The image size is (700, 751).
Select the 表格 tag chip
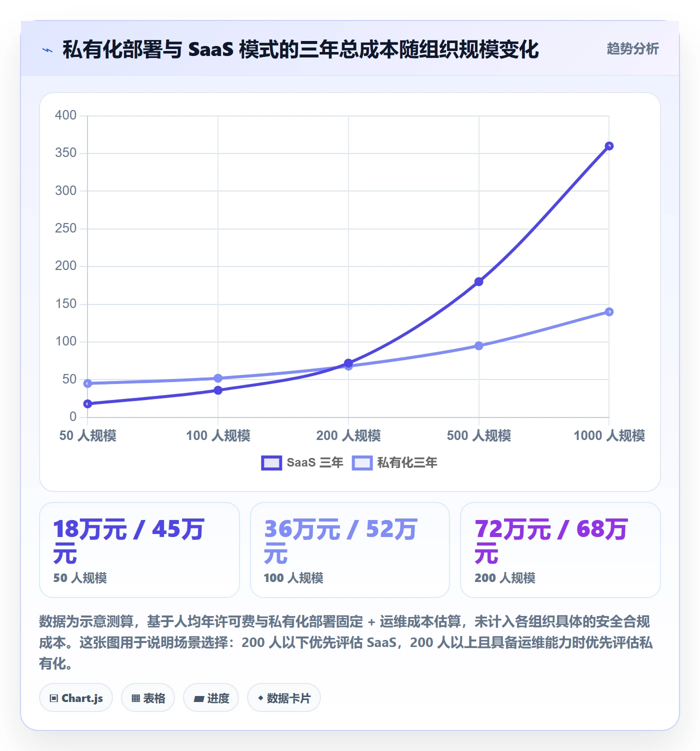[148, 697]
